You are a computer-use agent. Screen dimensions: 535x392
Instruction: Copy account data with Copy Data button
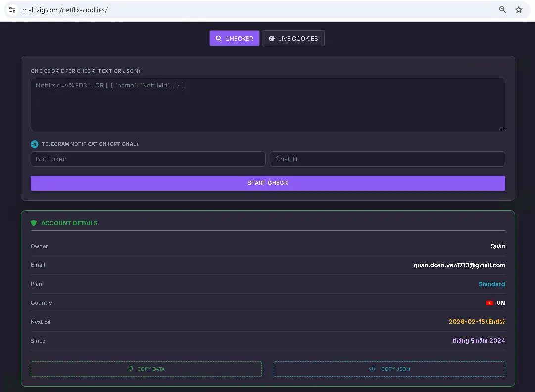click(x=146, y=369)
